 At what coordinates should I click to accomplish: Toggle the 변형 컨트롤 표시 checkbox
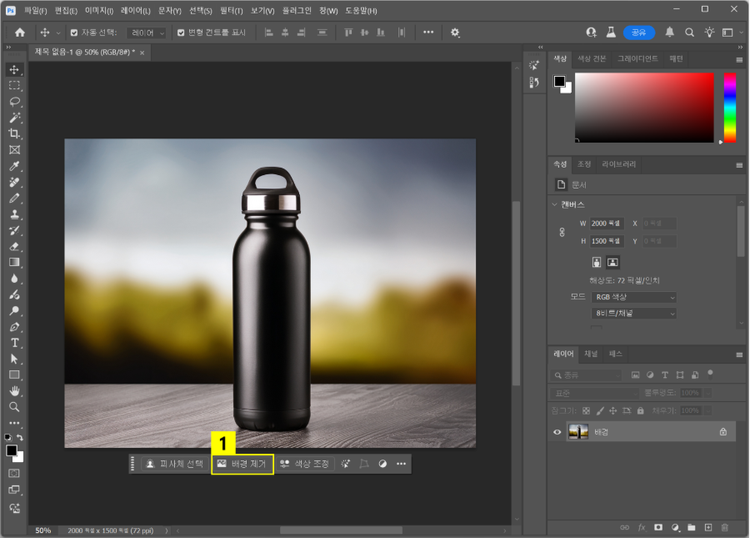click(x=181, y=32)
